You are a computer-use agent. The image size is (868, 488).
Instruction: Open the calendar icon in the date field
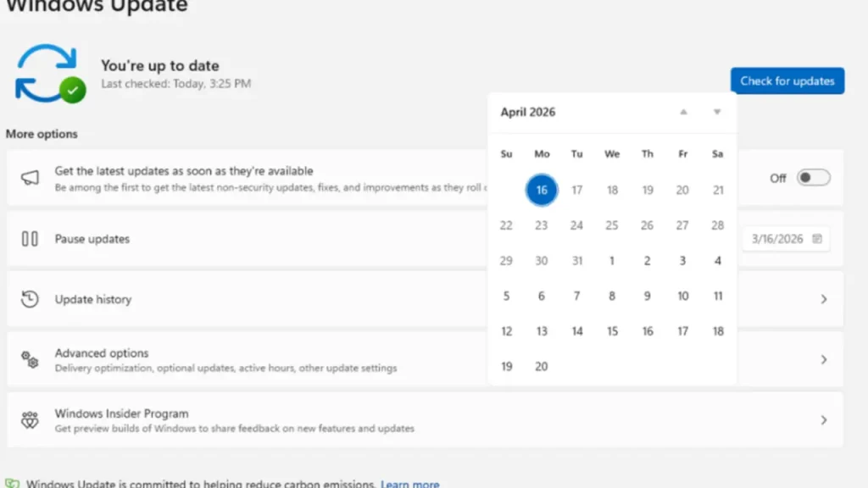tap(815, 239)
